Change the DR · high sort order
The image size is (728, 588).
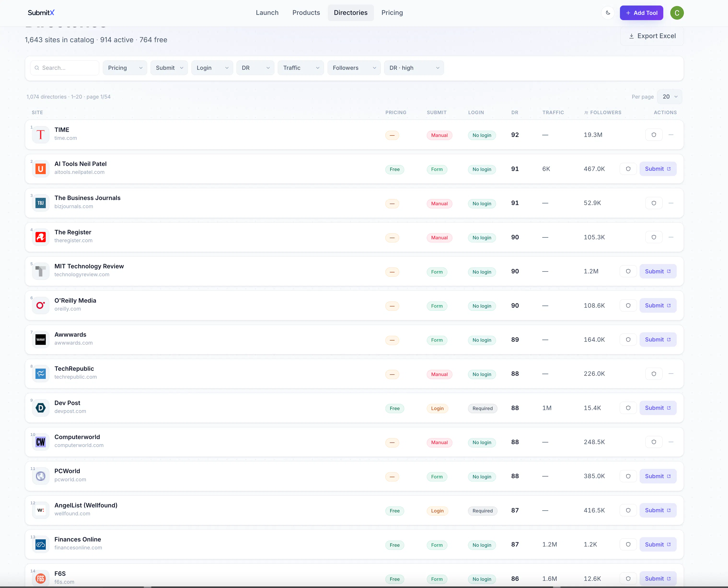(414, 68)
